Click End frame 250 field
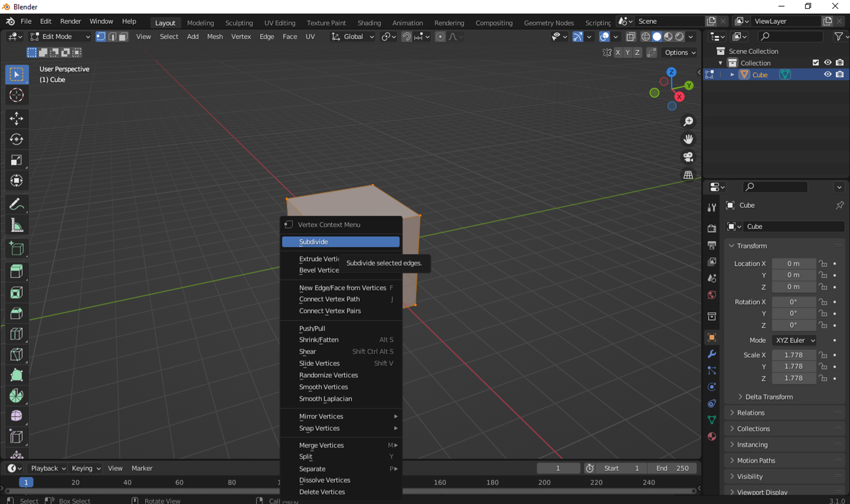The image size is (850, 504). click(672, 468)
